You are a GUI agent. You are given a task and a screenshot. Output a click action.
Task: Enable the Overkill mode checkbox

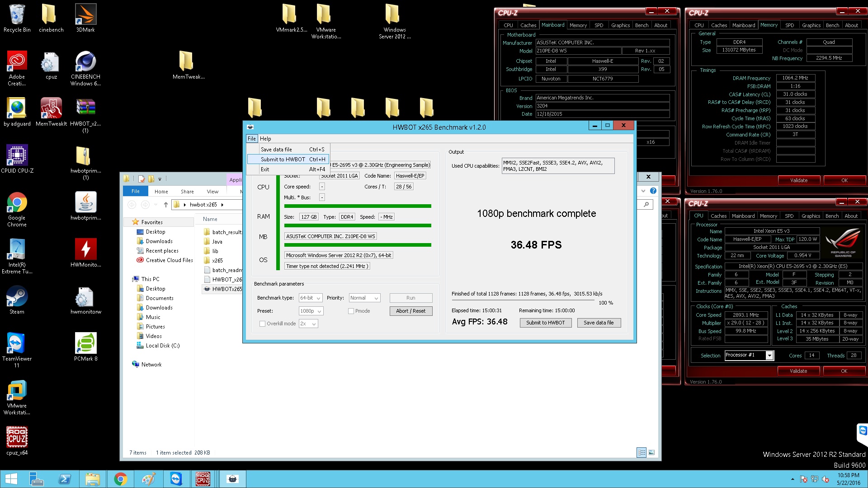[262, 324]
